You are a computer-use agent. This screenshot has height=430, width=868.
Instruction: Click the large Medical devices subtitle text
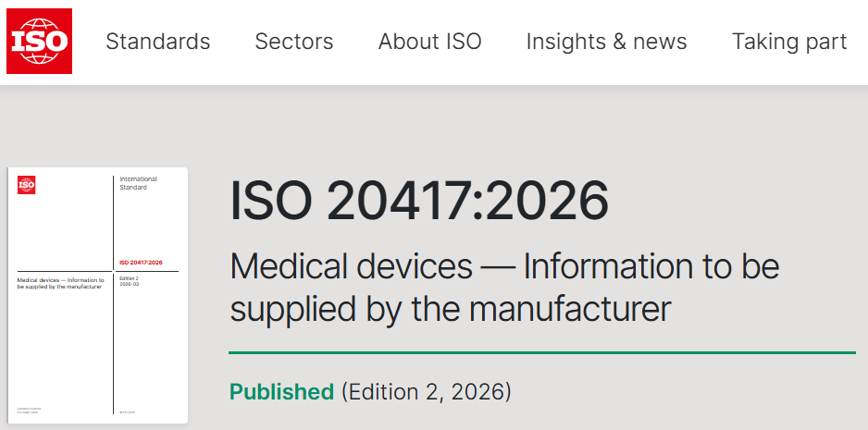click(504, 288)
